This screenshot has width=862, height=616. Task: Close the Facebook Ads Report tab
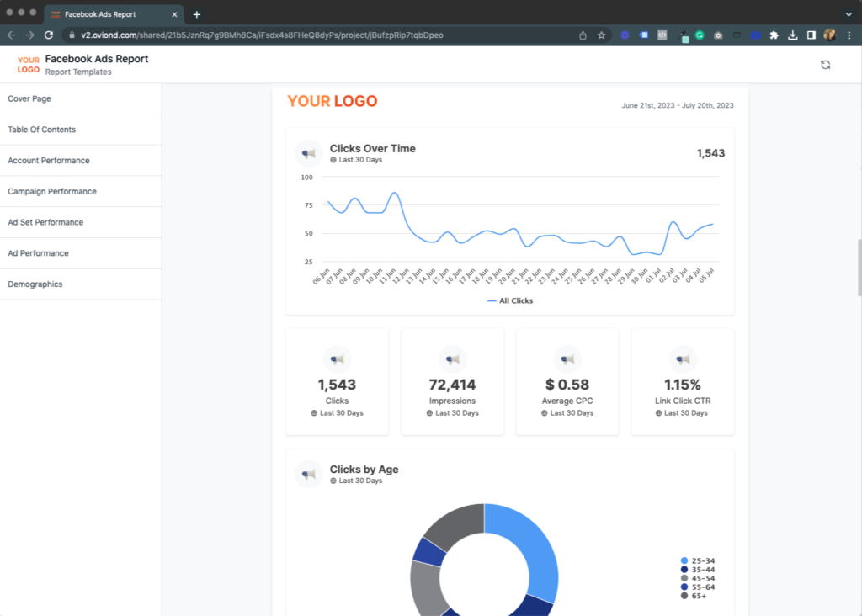tap(174, 15)
